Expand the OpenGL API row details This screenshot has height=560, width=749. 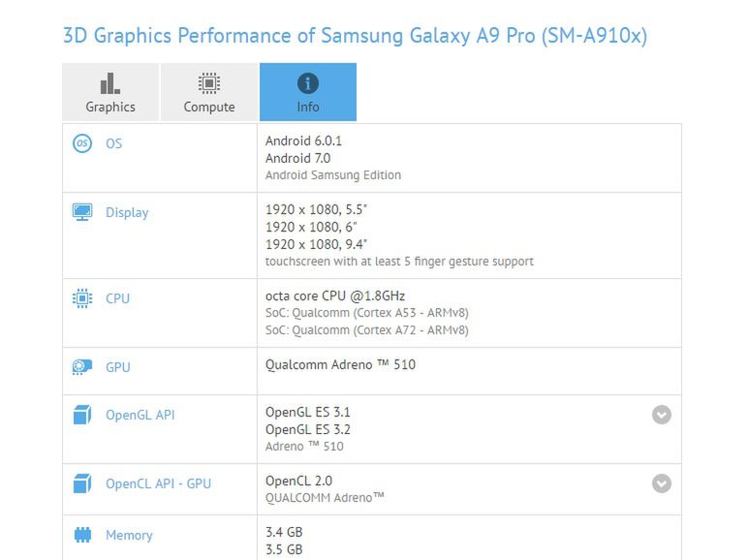click(x=662, y=415)
